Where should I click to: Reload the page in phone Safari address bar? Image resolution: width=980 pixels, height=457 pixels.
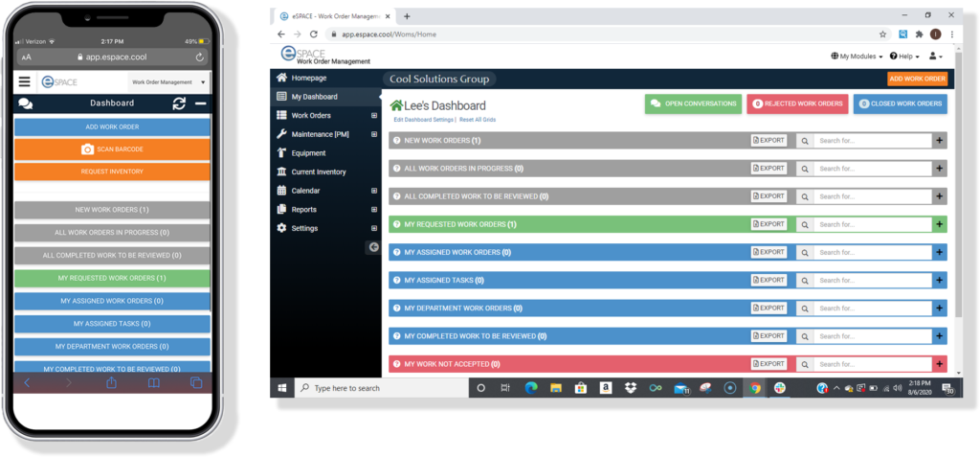[199, 57]
